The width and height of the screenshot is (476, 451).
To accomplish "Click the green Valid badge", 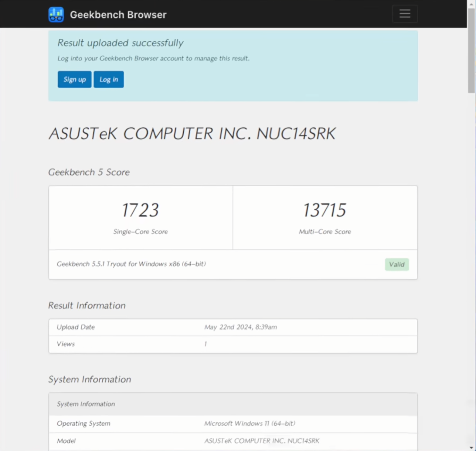I will click(397, 265).
